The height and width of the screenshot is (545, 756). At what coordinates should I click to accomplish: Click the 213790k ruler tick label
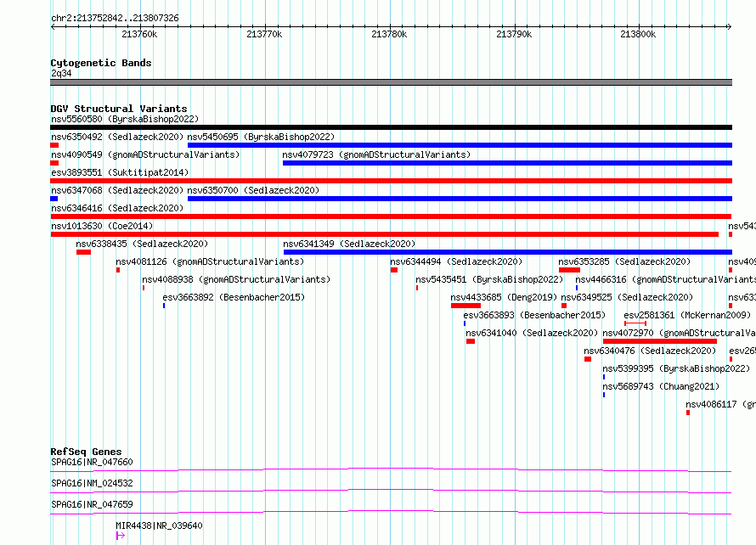[x=514, y=34]
